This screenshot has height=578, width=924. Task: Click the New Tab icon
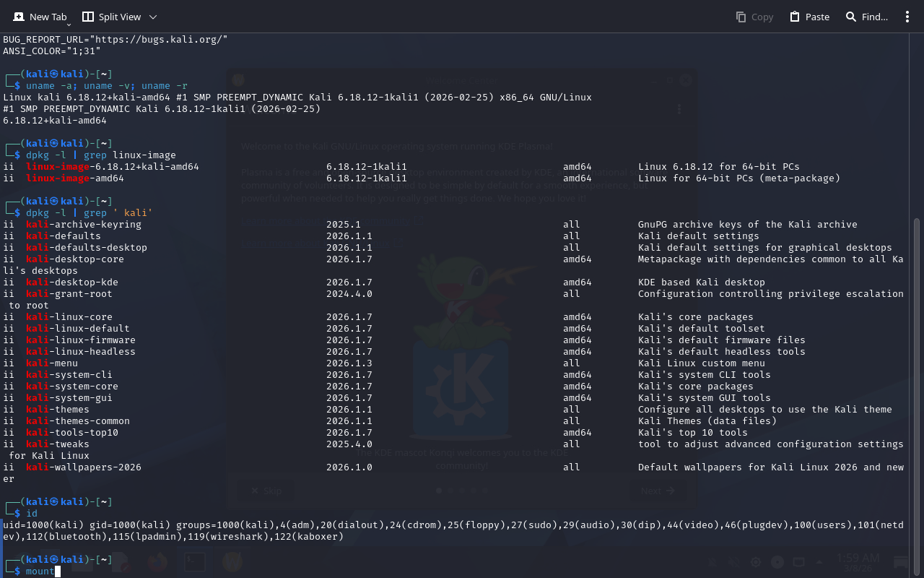[x=19, y=17]
